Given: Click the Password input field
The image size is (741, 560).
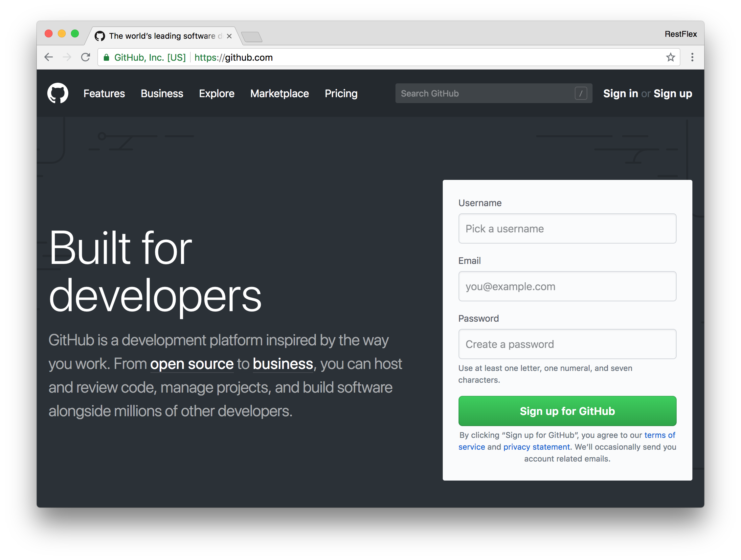Looking at the screenshot, I should (x=567, y=344).
